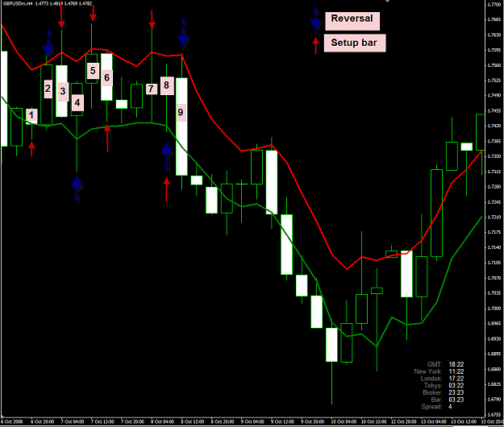Click the 1.7560 price axis label

[494, 65]
